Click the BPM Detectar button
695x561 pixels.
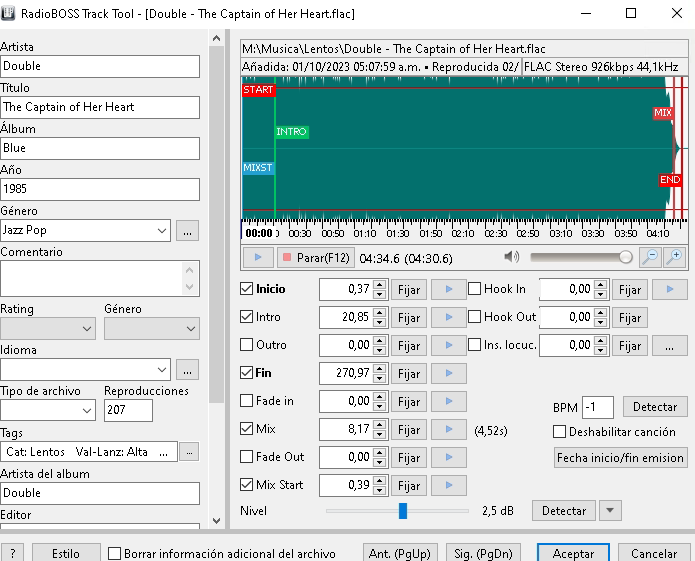pyautogui.click(x=655, y=407)
